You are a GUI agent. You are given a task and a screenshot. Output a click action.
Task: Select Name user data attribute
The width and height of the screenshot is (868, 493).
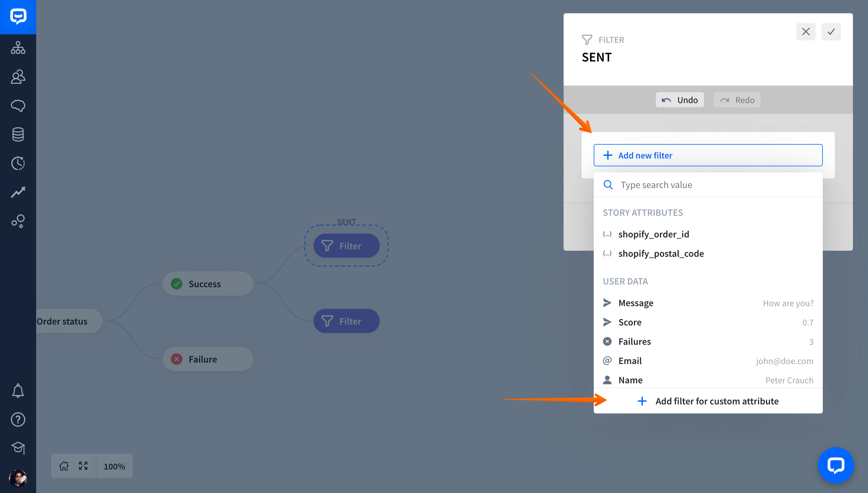tap(708, 380)
